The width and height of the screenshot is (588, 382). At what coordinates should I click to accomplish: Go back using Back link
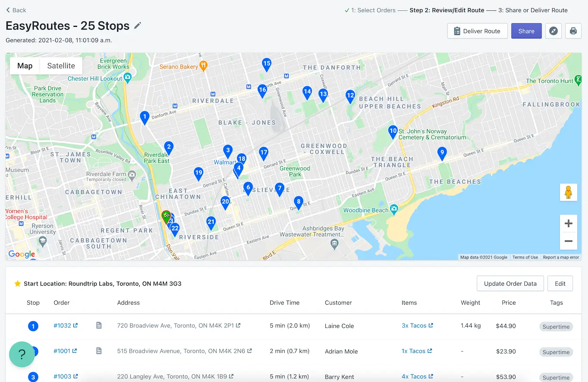click(16, 10)
